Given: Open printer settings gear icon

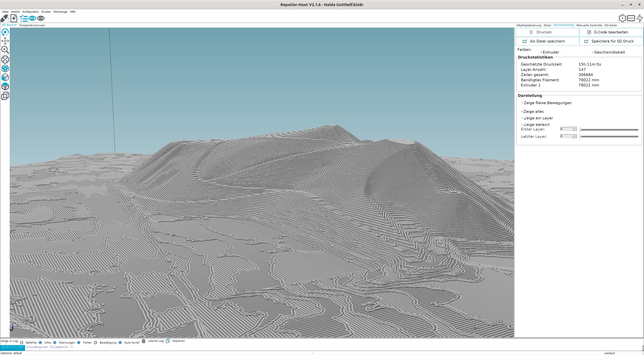Looking at the screenshot, I should click(x=622, y=18).
